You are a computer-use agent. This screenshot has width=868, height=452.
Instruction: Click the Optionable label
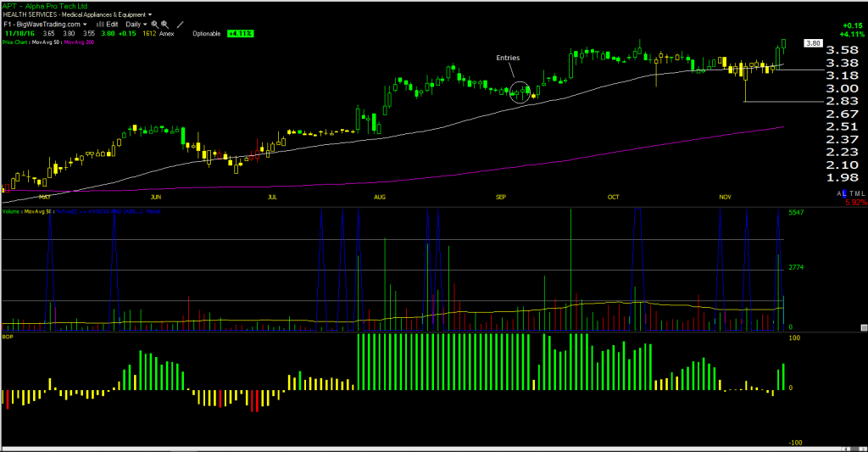pos(207,34)
